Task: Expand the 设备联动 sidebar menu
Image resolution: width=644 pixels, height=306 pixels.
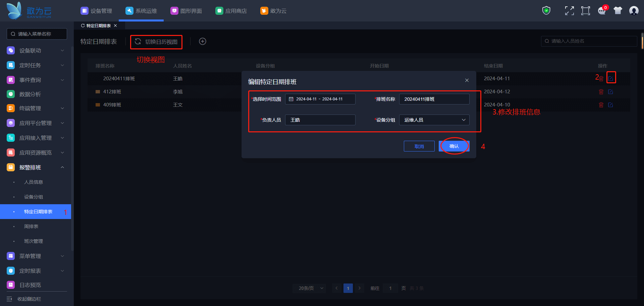Action: coord(36,50)
